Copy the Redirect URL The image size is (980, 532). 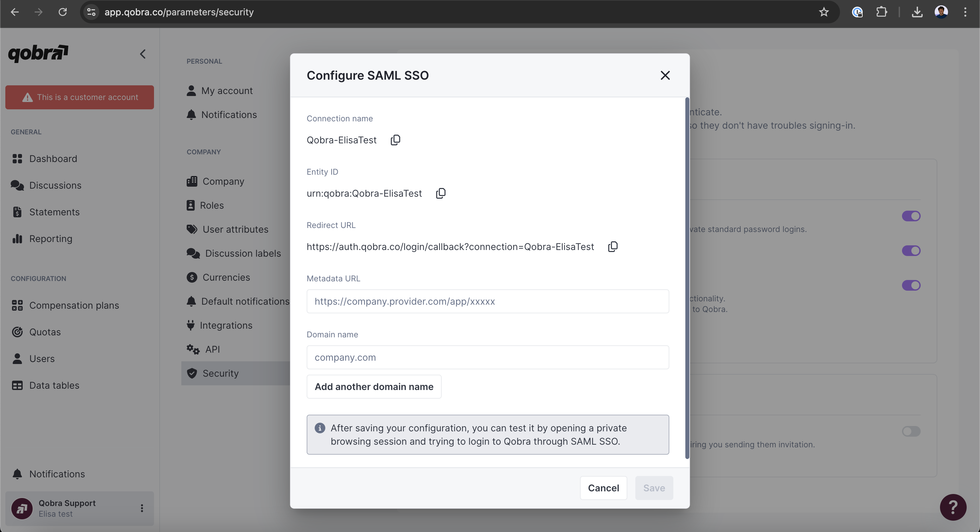coord(613,247)
